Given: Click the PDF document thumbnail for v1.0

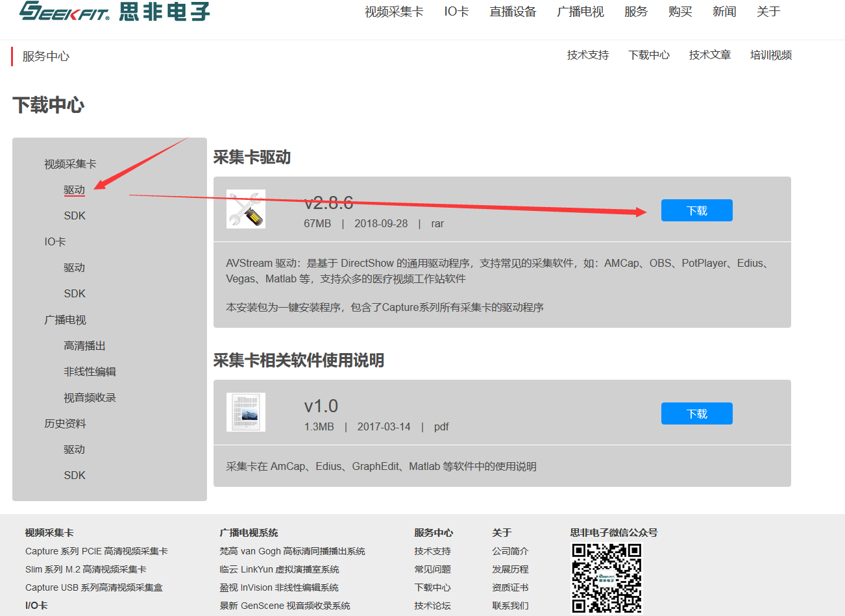Looking at the screenshot, I should [x=246, y=412].
